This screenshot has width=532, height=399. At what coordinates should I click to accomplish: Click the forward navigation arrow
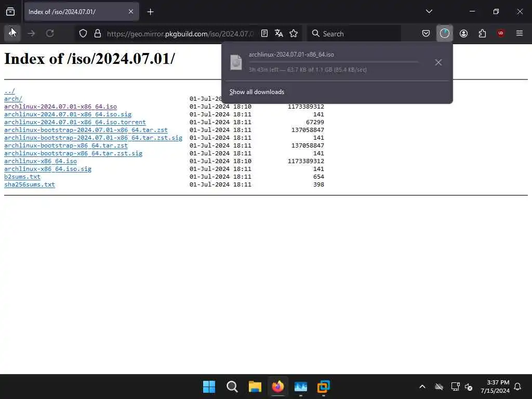(31, 33)
